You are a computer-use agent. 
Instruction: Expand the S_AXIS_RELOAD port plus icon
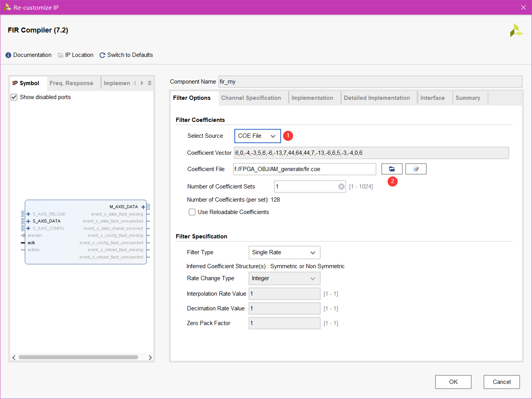tap(28, 214)
